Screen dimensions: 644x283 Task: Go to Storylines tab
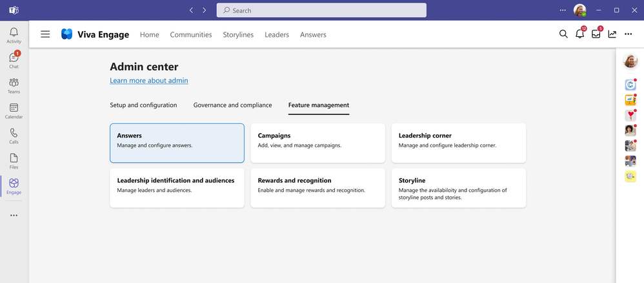[x=238, y=34]
